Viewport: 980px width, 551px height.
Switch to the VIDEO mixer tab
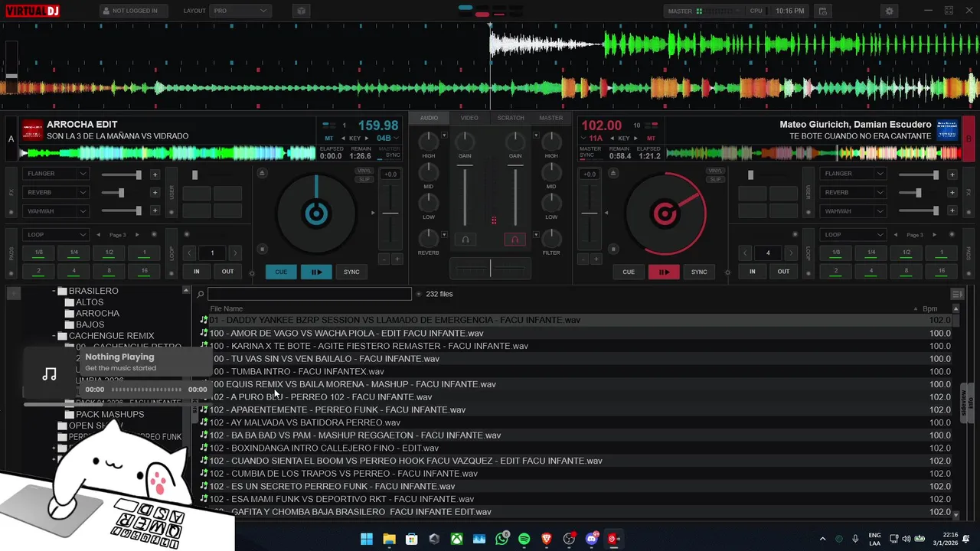469,118
